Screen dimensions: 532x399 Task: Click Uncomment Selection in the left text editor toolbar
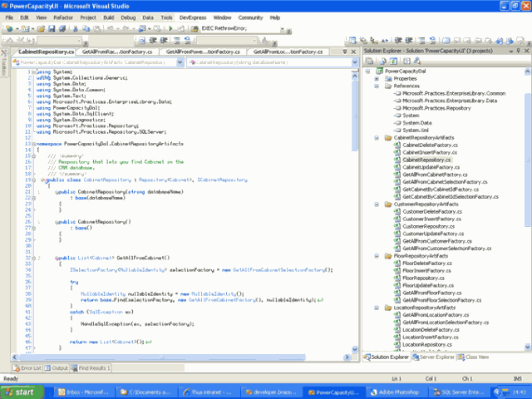188,41
